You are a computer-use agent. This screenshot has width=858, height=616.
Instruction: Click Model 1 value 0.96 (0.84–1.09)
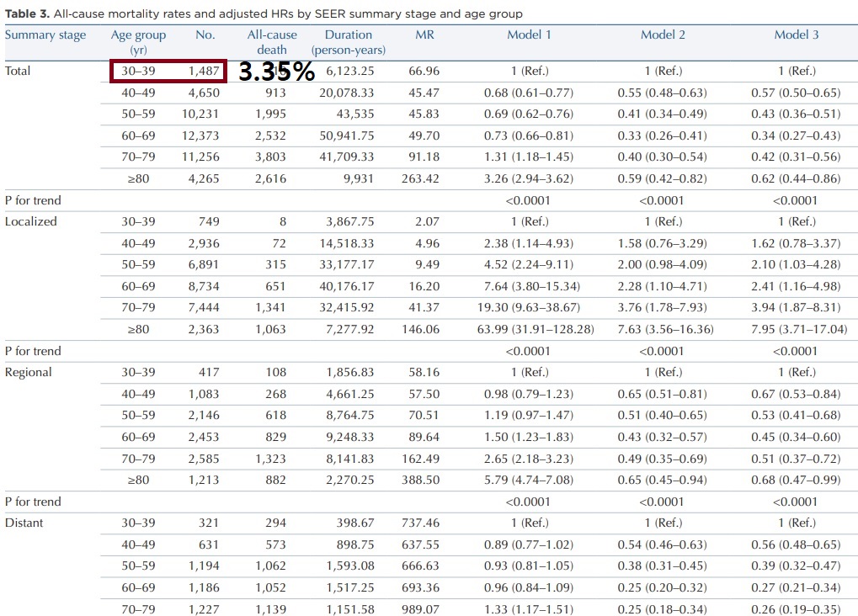tap(529, 587)
